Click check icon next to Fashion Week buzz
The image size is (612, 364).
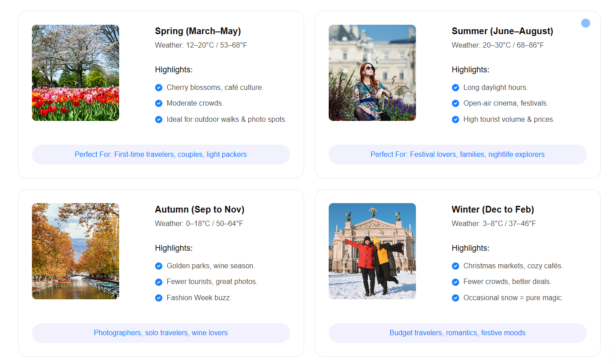159,298
